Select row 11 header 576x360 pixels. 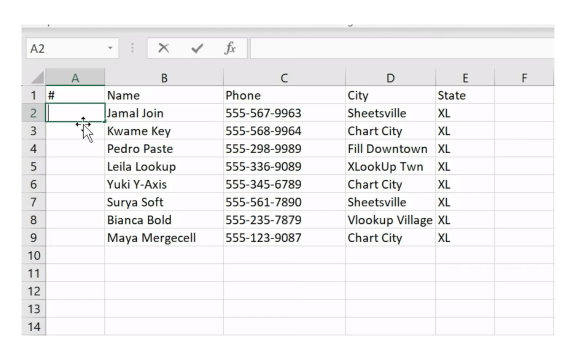(x=33, y=273)
